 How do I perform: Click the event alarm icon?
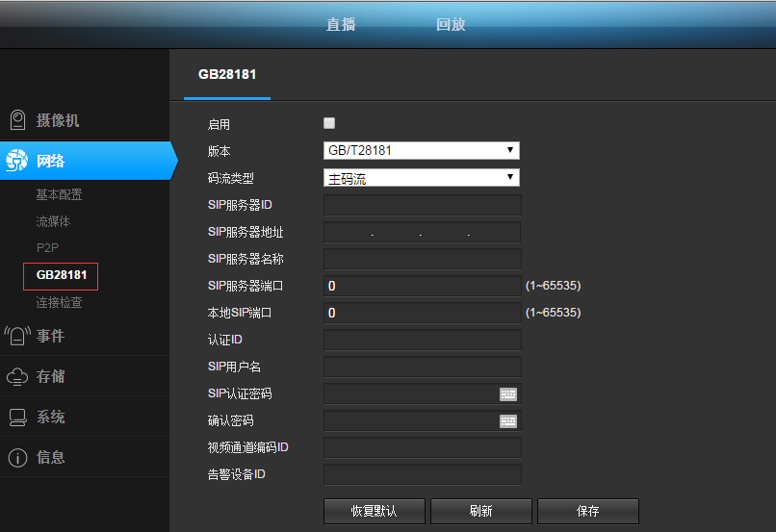coord(17,336)
